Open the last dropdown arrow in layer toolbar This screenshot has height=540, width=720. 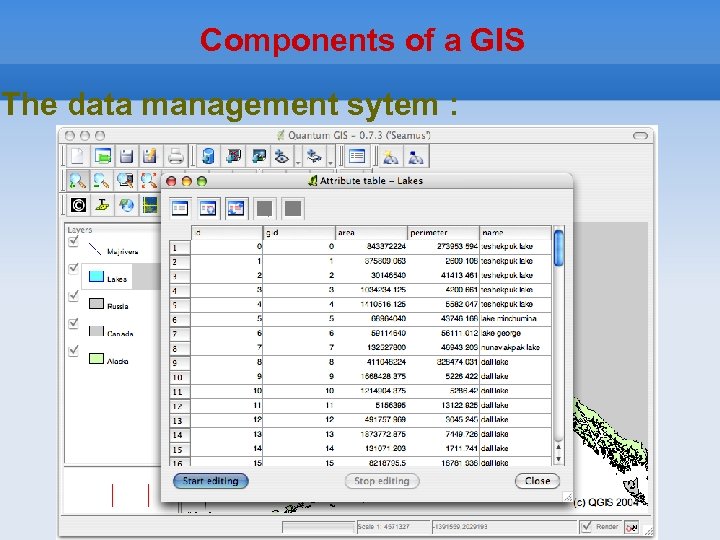click(x=330, y=163)
